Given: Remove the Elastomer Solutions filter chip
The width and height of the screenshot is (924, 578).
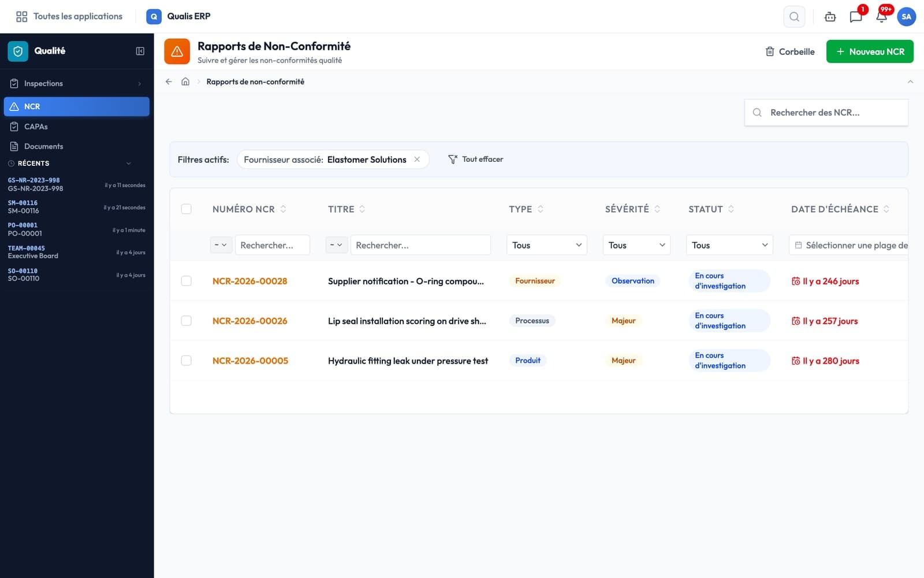Looking at the screenshot, I should 417,160.
